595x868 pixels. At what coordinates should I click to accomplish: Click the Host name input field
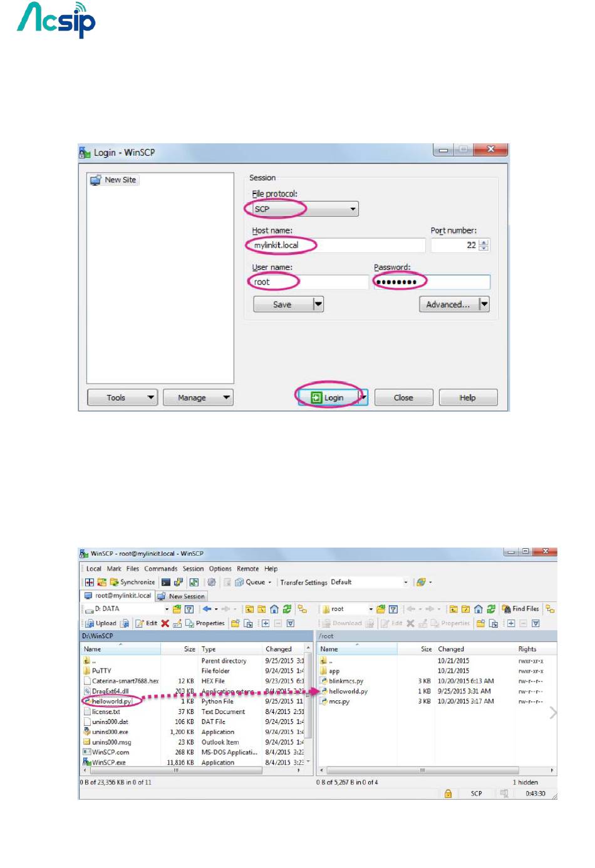tap(337, 245)
